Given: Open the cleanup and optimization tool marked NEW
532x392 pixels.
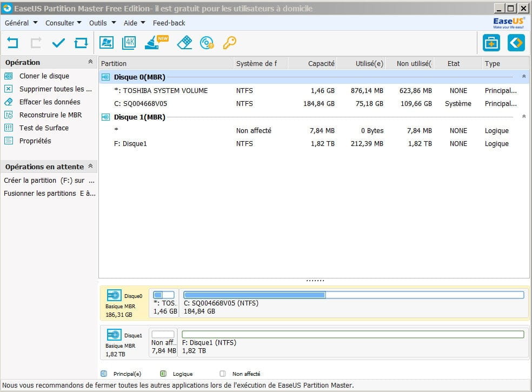Looking at the screenshot, I should click(x=156, y=42).
